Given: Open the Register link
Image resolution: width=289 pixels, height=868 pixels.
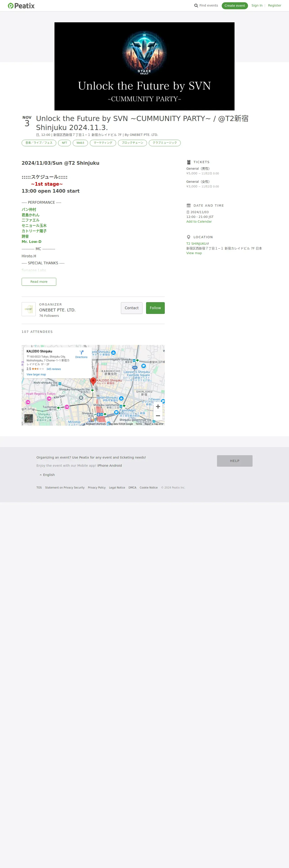Looking at the screenshot, I should [275, 5].
